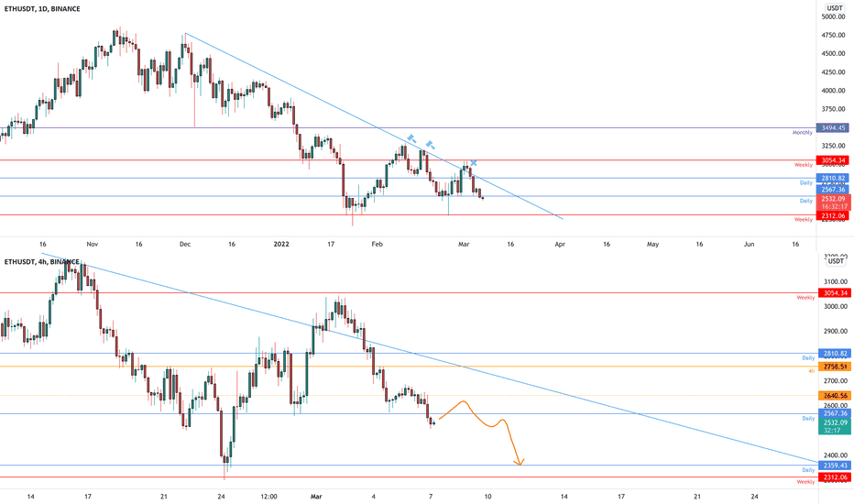
Task: Select the orange 2640.56 price label
Action: tap(834, 396)
